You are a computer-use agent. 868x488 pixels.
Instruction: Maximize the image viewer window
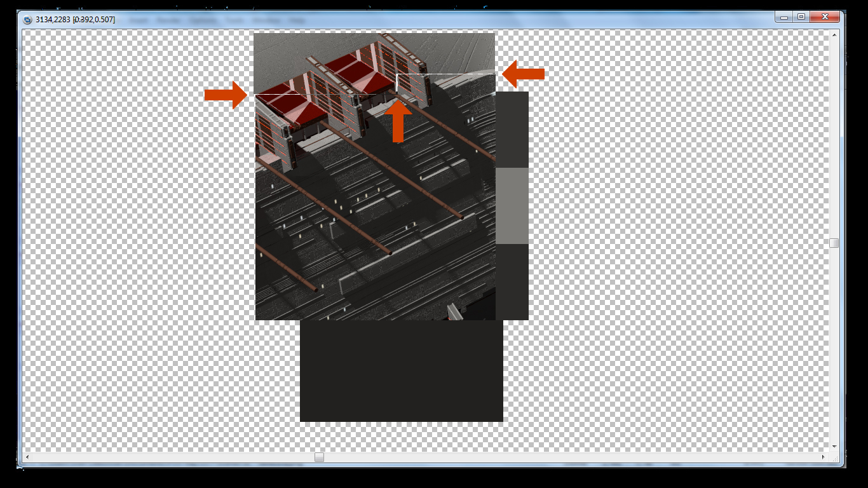801,17
